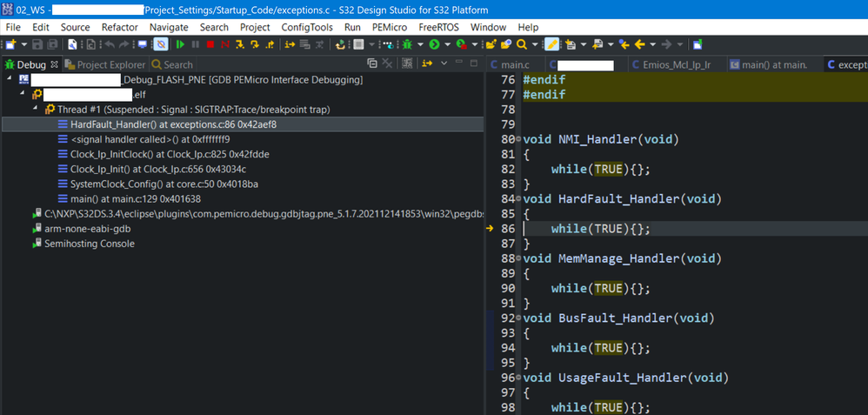Click the Step Return icon
The image size is (868, 415).
(270, 44)
